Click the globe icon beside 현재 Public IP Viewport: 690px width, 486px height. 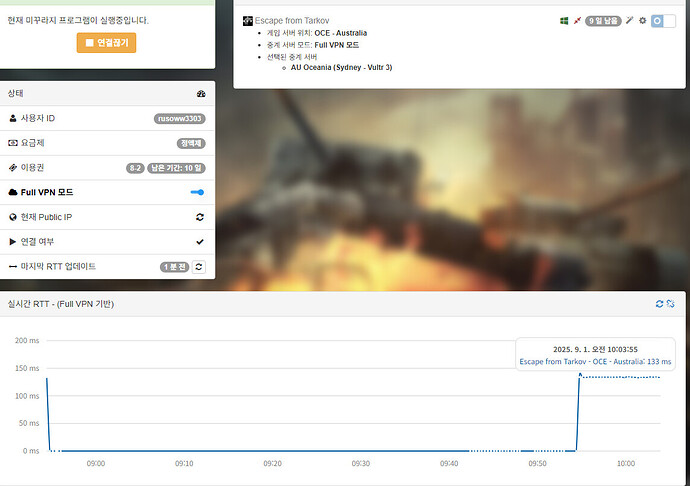point(13,217)
